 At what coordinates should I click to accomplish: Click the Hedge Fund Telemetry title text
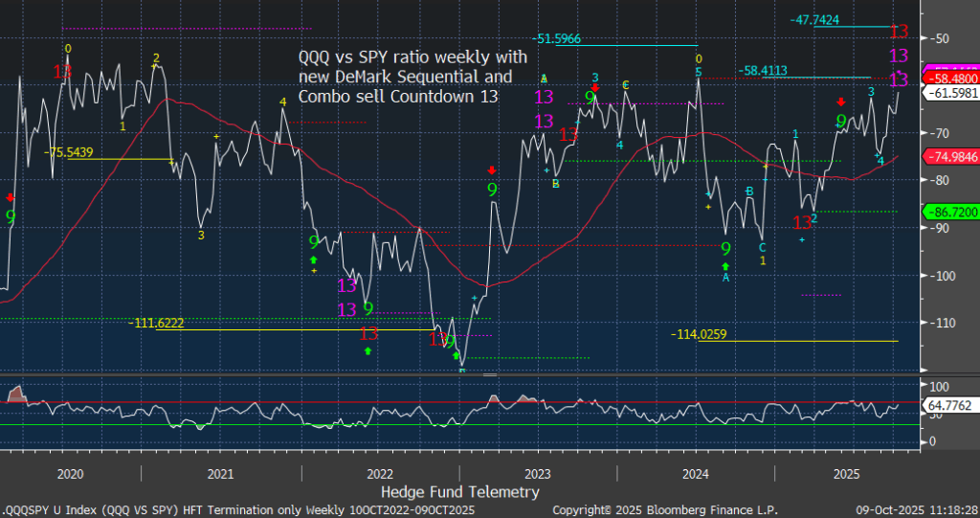[x=459, y=491]
